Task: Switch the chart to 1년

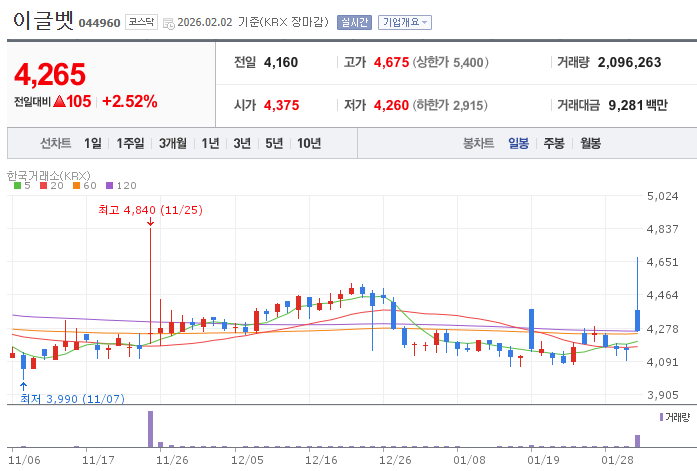Action: click(210, 143)
